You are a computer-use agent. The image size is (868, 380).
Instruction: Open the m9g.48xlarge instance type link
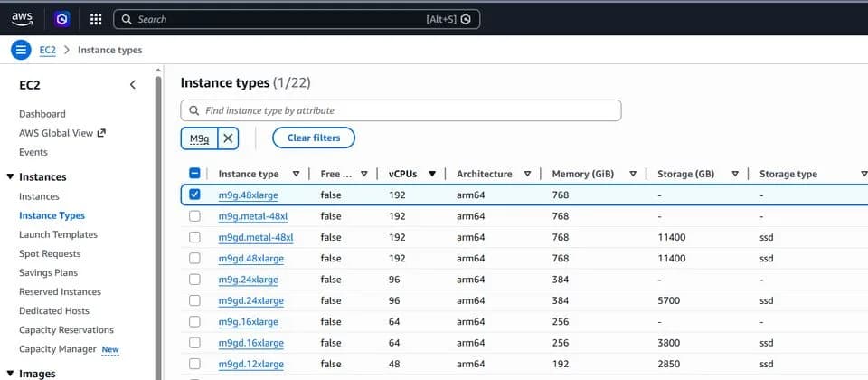248,195
